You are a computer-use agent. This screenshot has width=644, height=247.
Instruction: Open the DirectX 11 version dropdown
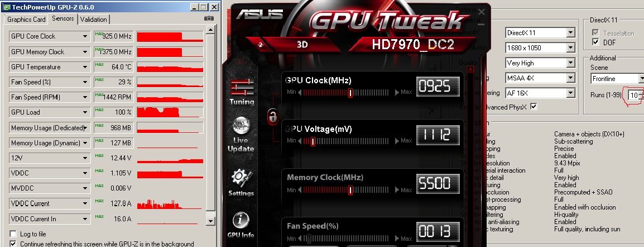570,33
